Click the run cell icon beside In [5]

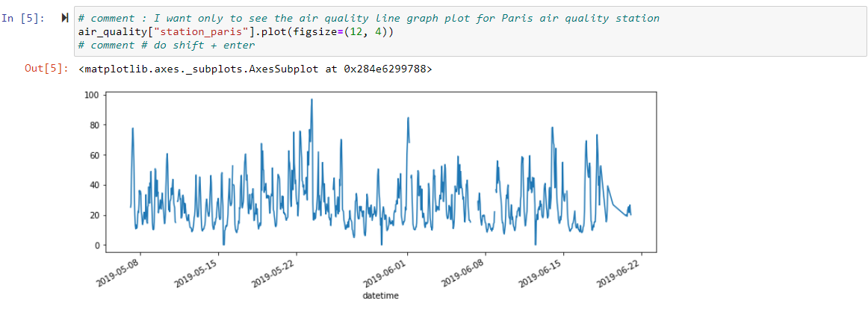[x=65, y=18]
